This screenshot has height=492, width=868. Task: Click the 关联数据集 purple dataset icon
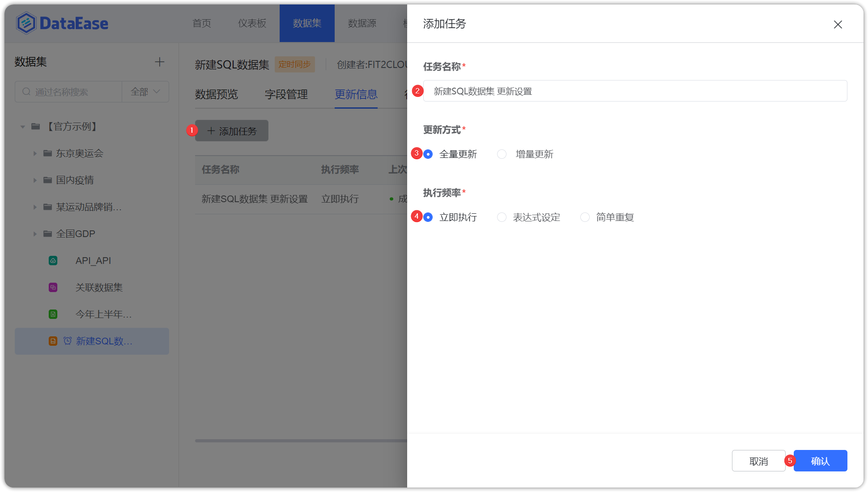[53, 288]
